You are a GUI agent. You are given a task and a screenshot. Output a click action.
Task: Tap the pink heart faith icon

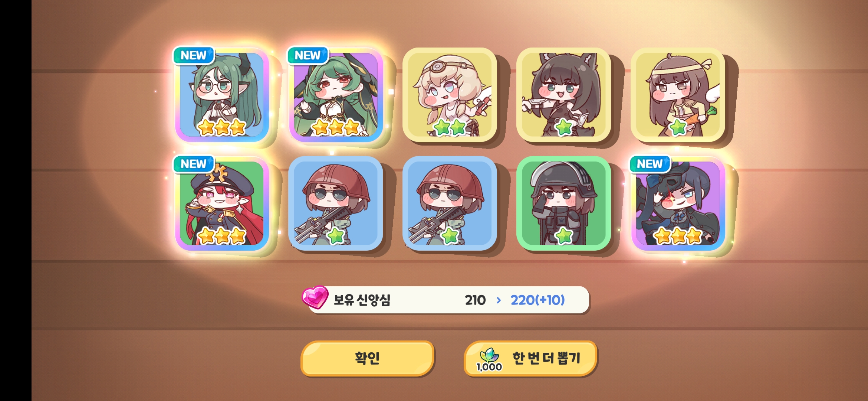tap(315, 297)
